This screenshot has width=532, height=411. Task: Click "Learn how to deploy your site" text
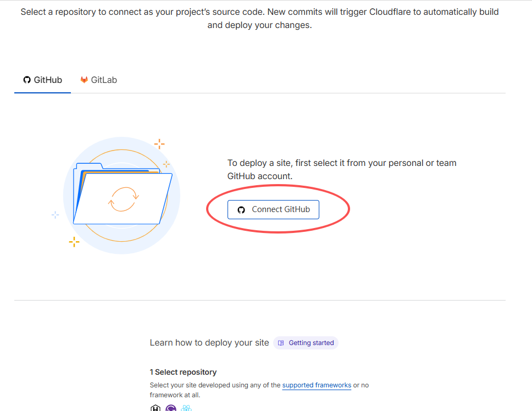(x=209, y=343)
